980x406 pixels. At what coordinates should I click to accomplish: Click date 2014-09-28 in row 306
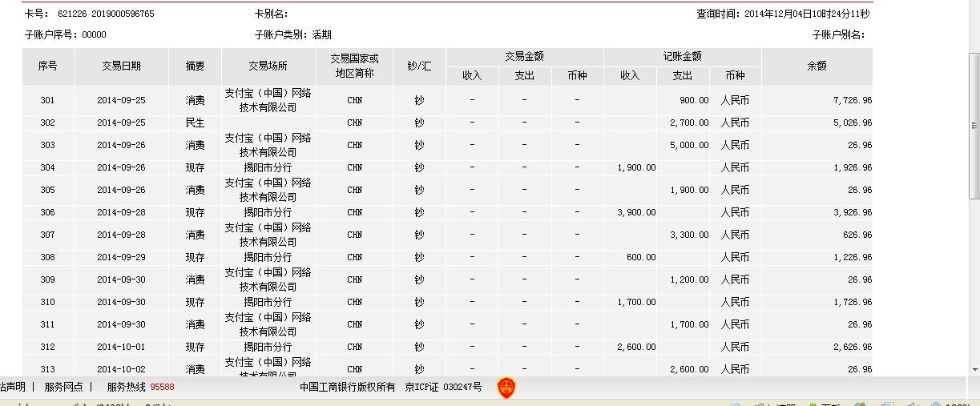[x=121, y=213]
